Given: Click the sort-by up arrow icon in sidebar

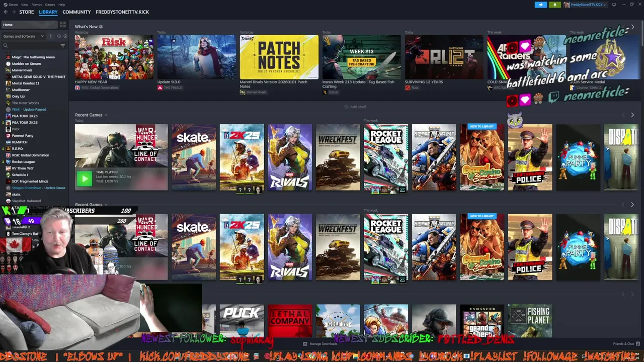Looking at the screenshot, I should point(50,36).
